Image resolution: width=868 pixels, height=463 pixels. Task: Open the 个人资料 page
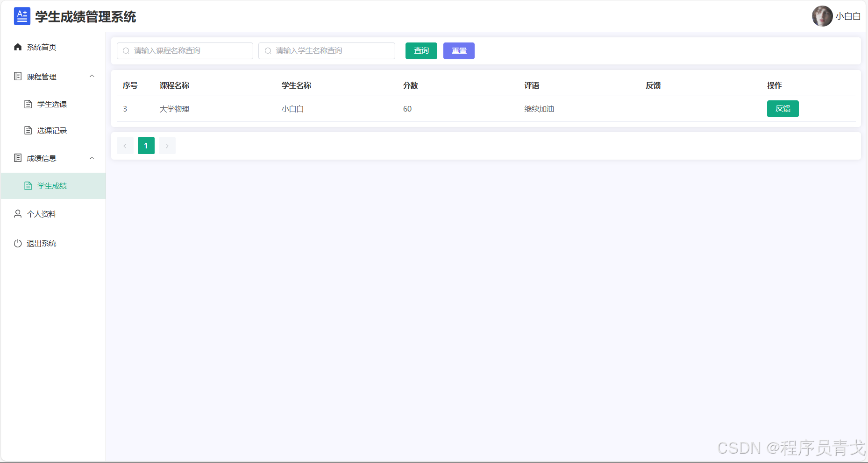click(41, 213)
